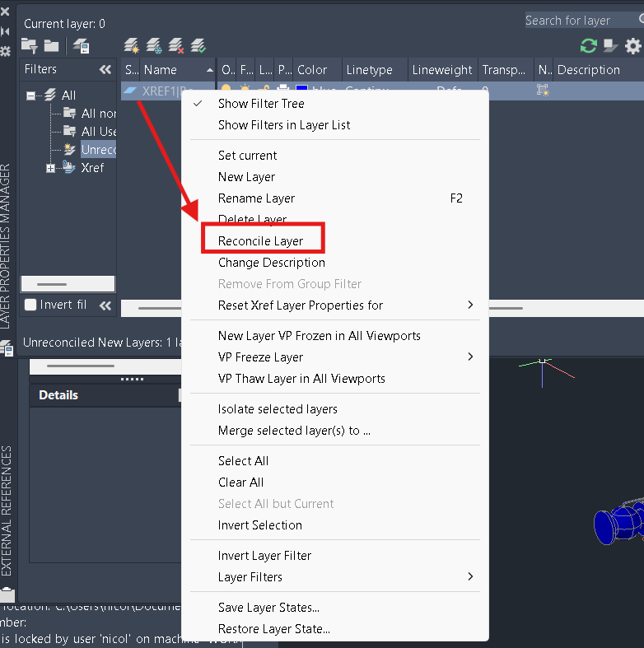
Task: Refresh the layer list with green arrows
Action: tap(588, 45)
